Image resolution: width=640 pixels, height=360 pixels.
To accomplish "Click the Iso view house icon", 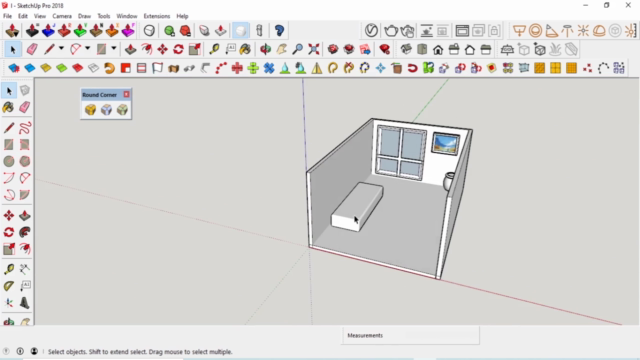I will pos(406,49).
